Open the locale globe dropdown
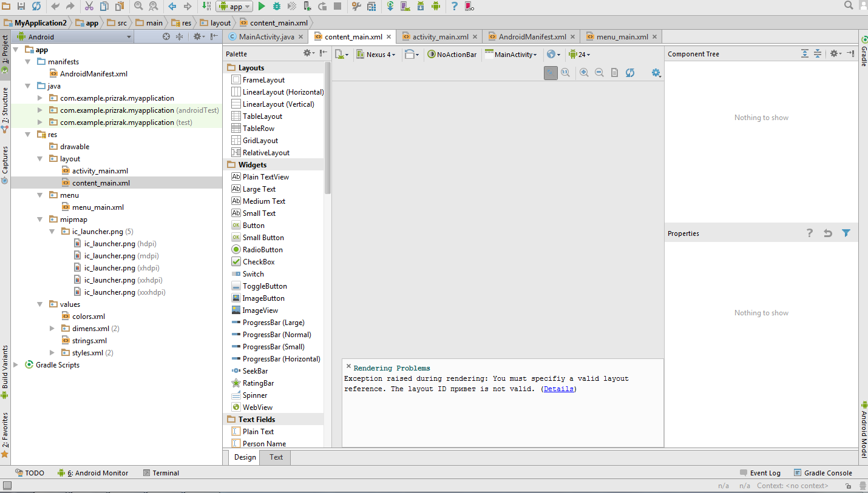868x493 pixels. [553, 54]
